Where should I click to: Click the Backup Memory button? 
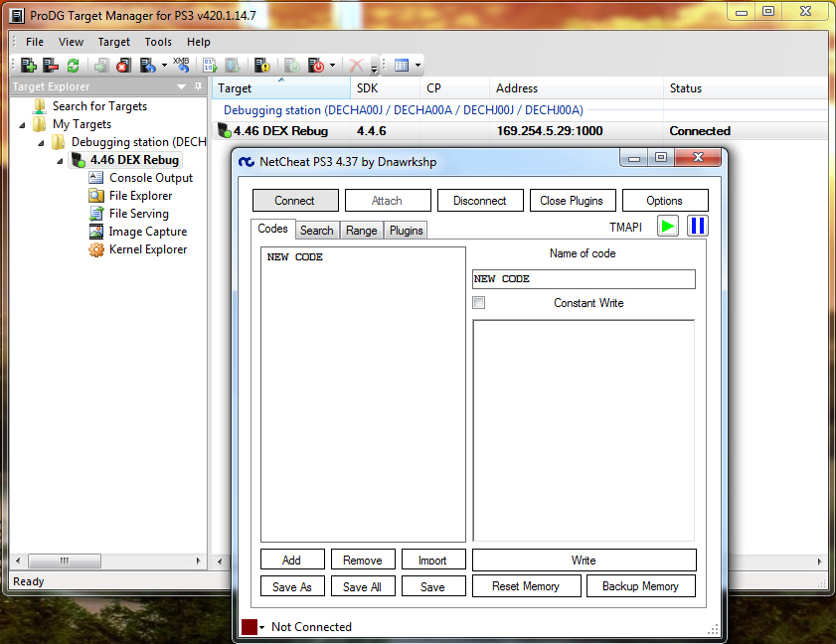(641, 586)
